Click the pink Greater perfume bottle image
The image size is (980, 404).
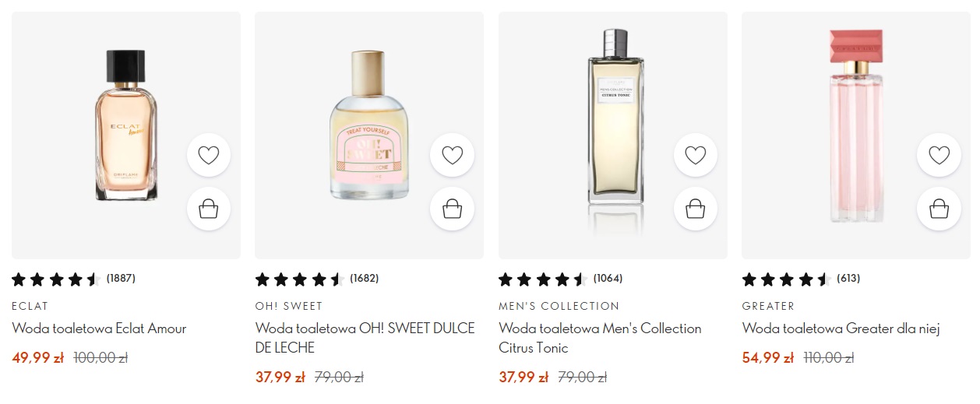pyautogui.click(x=855, y=125)
